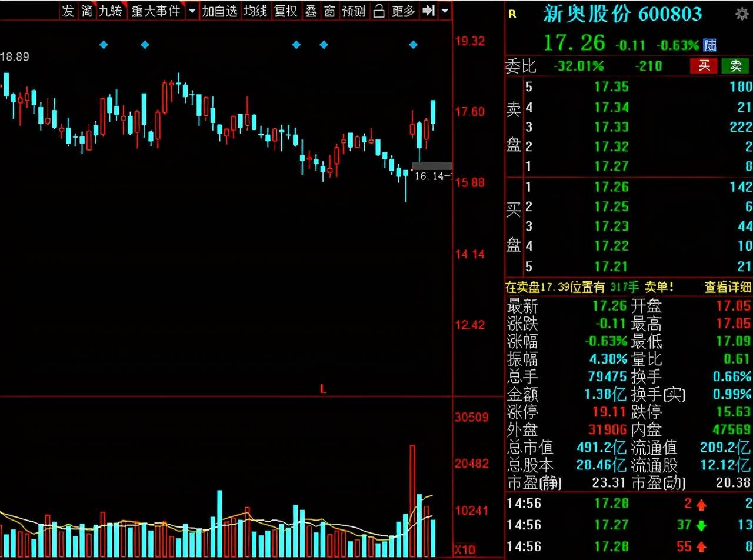
Task: Click the 简 toolbar button
Action: (87, 11)
